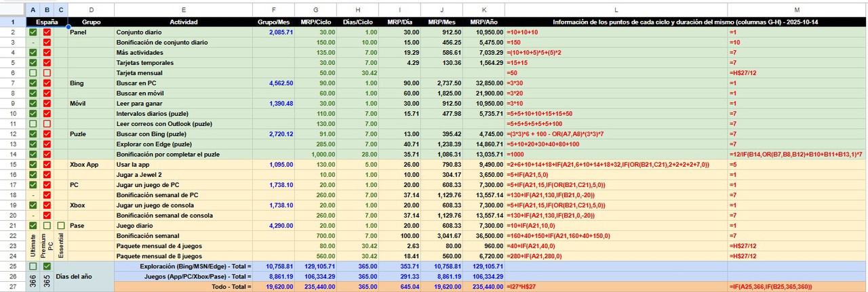This screenshot has height=292, width=868.
Task: Click the 4,290.00 Grupo/Mes value
Action: [273, 225]
